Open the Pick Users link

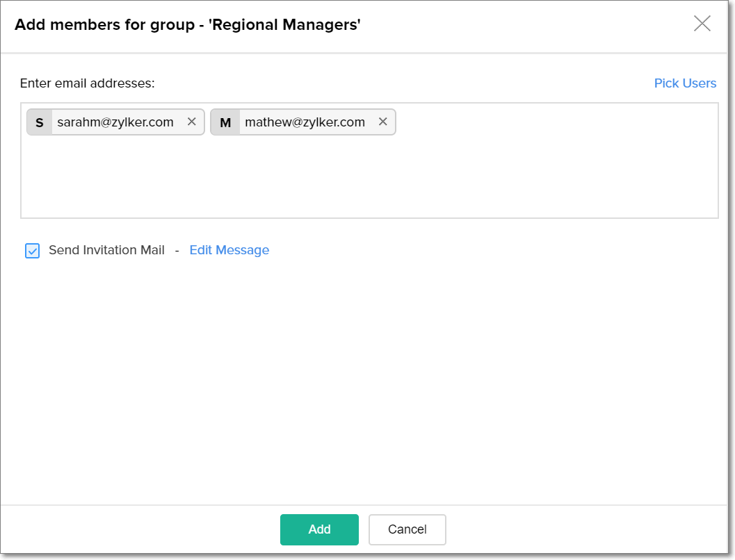pos(685,83)
